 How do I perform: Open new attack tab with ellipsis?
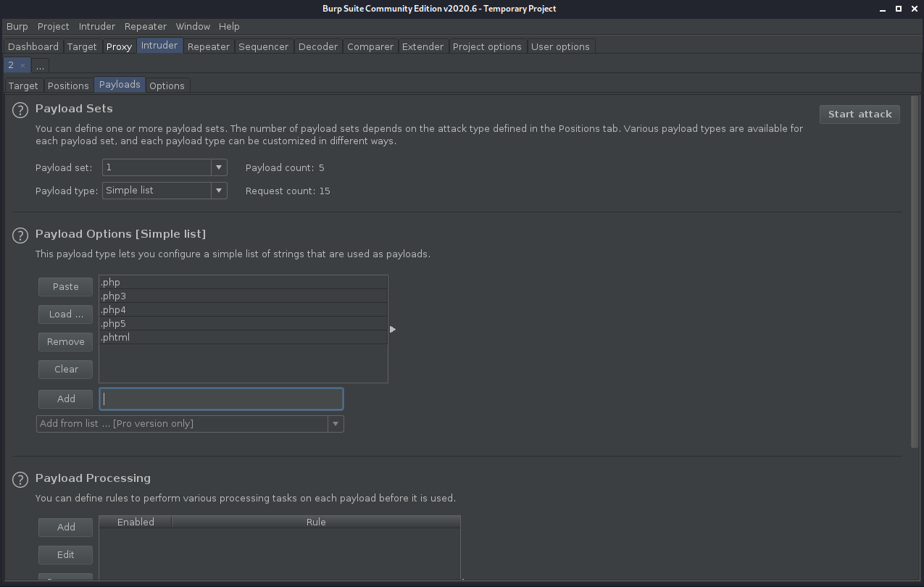pos(40,65)
